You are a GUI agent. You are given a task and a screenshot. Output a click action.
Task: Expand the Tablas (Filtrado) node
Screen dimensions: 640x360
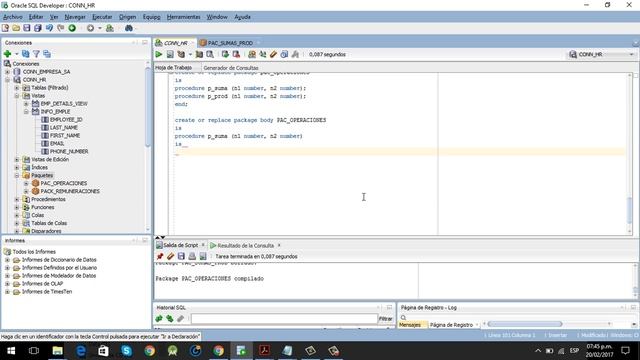point(17,88)
